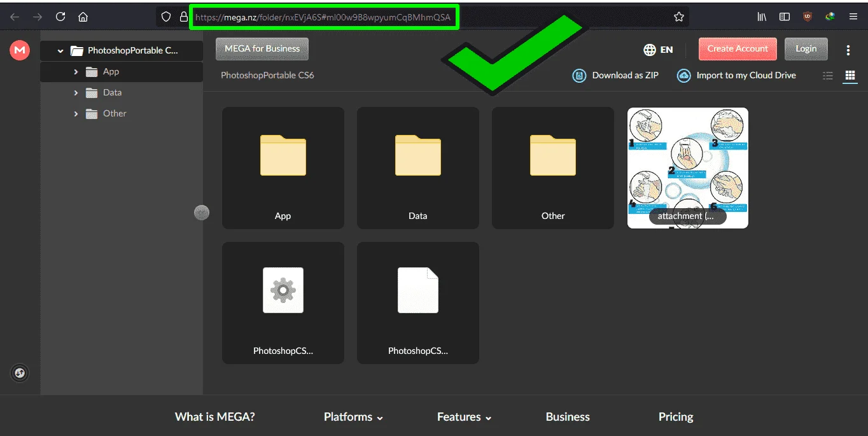Expand the Other folder in tree
The width and height of the screenshot is (868, 436).
[76, 114]
